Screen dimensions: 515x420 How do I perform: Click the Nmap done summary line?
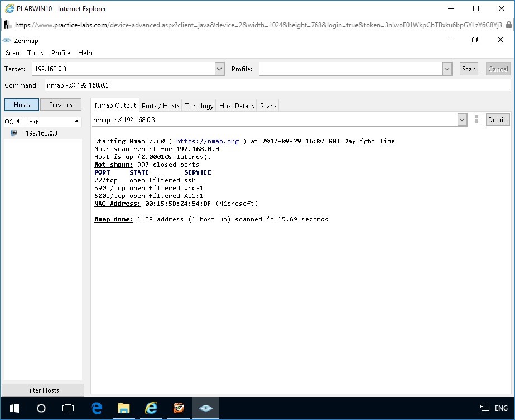[x=211, y=219]
